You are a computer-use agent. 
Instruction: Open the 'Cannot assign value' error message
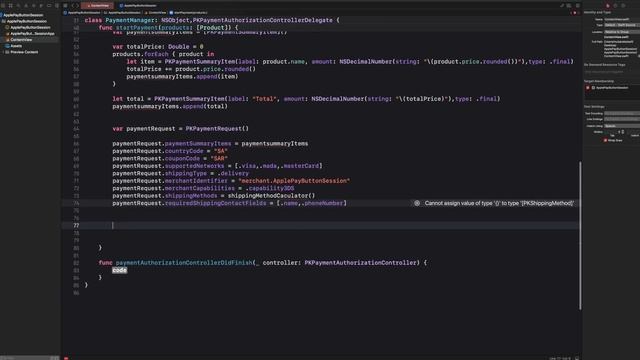pyautogui.click(x=499, y=203)
